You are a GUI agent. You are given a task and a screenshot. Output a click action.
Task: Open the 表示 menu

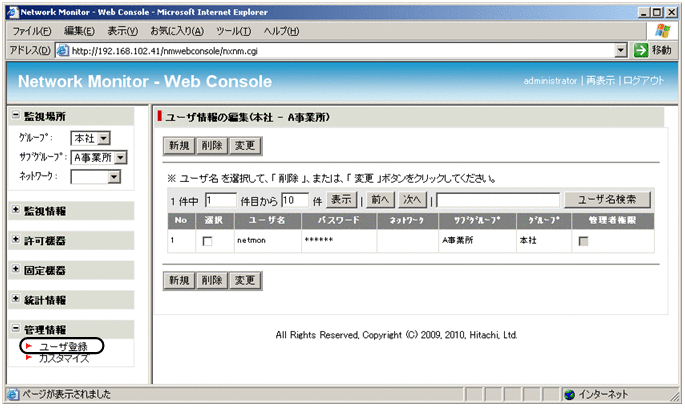coord(122,31)
